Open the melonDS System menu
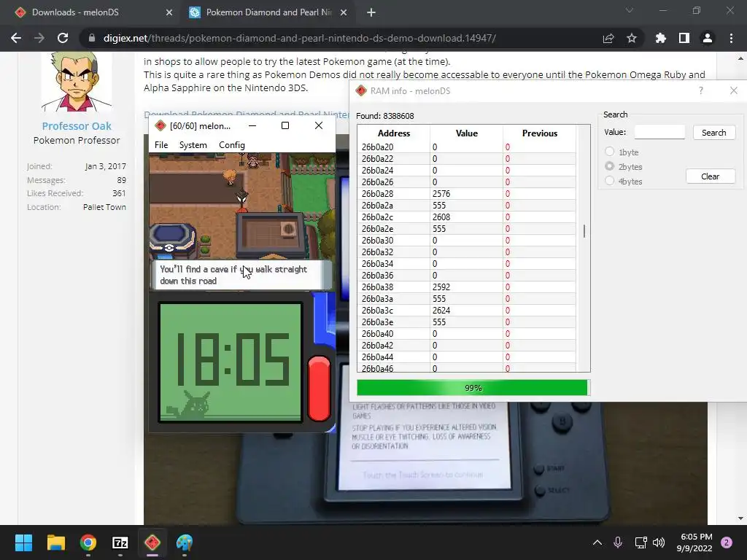Viewport: 747px width, 560px height. (193, 145)
